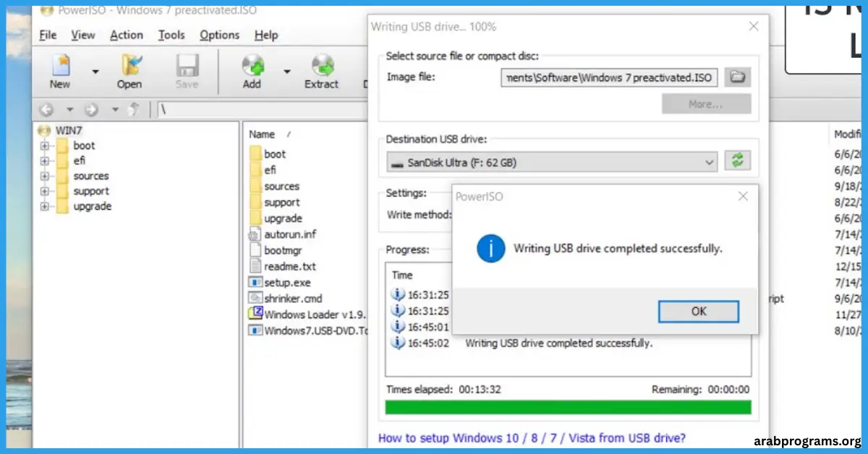This screenshot has height=454, width=868.
Task: Open the Options menu
Action: (x=219, y=35)
